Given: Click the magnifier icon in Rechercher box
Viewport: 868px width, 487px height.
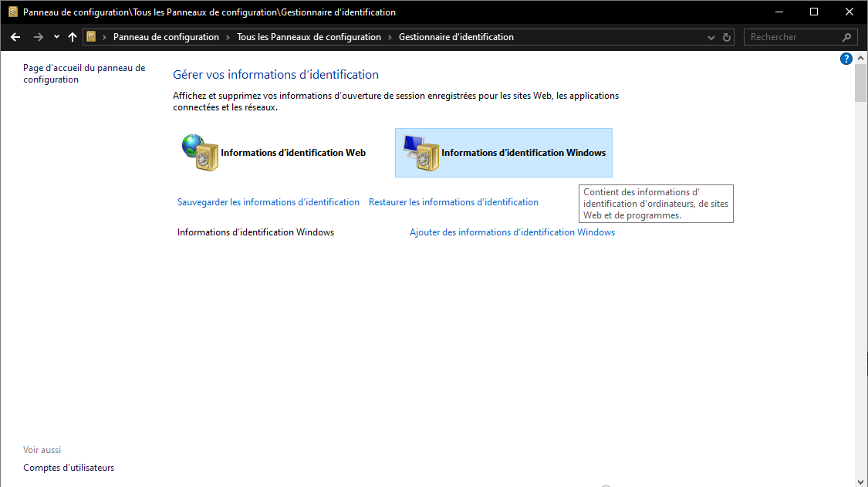Looking at the screenshot, I should click(846, 37).
